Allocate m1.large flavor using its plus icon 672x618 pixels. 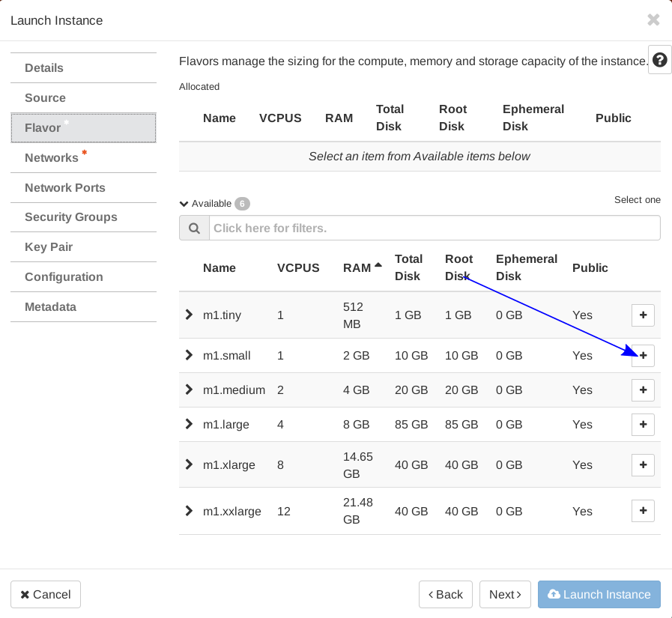[643, 425]
